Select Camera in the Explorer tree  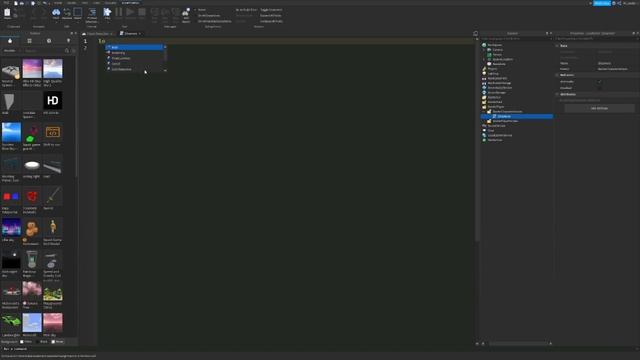[497, 50]
